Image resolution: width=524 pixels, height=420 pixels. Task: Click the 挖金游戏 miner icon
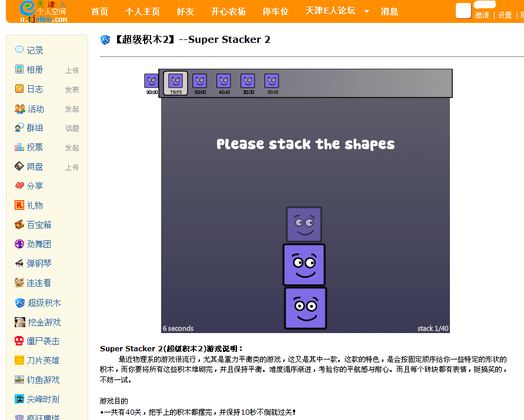point(20,322)
